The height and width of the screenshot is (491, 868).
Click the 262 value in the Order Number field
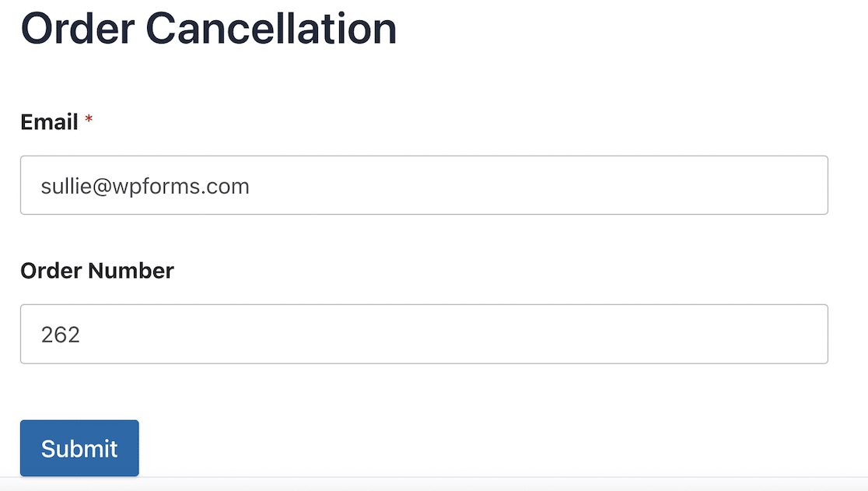(x=61, y=335)
